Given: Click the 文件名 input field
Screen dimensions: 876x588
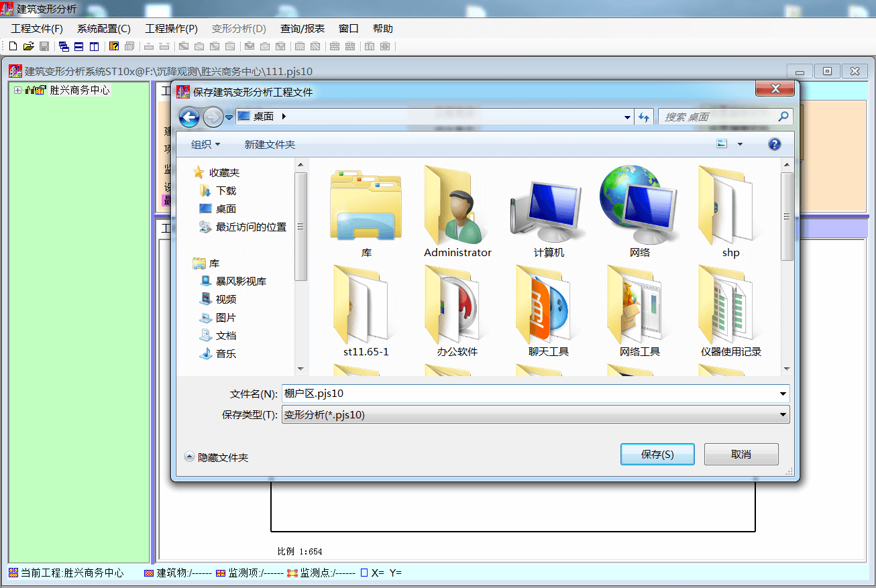Looking at the screenshot, I should pos(530,394).
